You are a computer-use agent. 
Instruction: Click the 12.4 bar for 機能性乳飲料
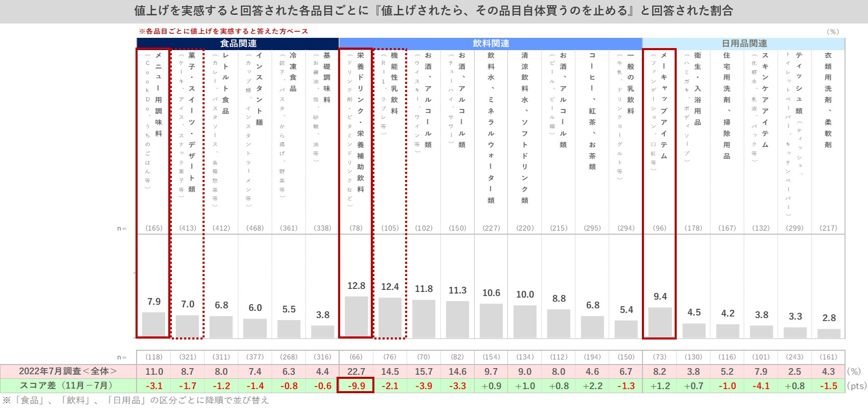(390, 317)
